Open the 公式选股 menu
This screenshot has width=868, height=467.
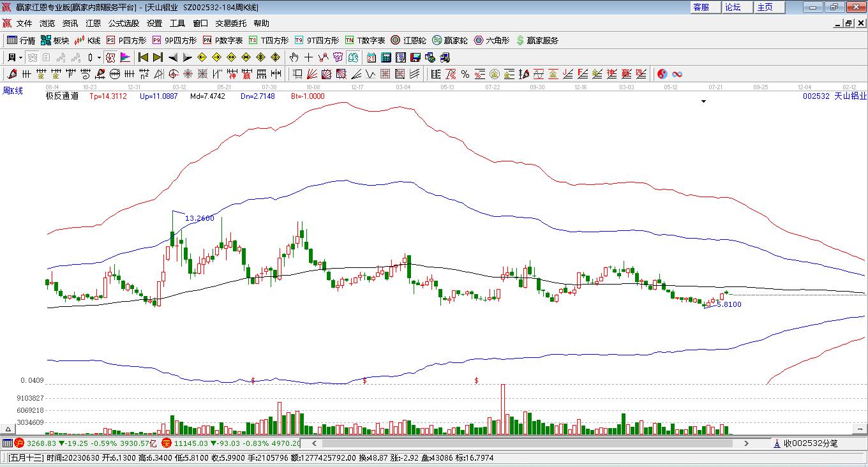pyautogui.click(x=123, y=23)
